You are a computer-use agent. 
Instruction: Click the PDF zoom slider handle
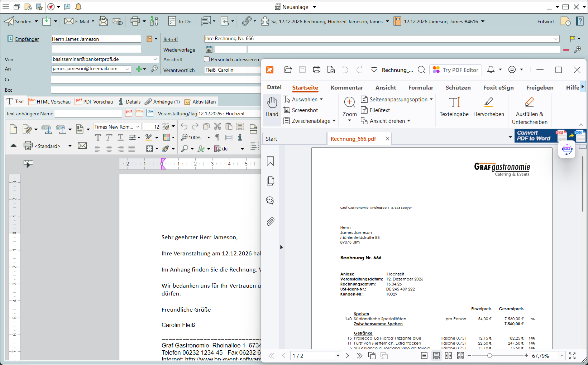click(x=489, y=356)
